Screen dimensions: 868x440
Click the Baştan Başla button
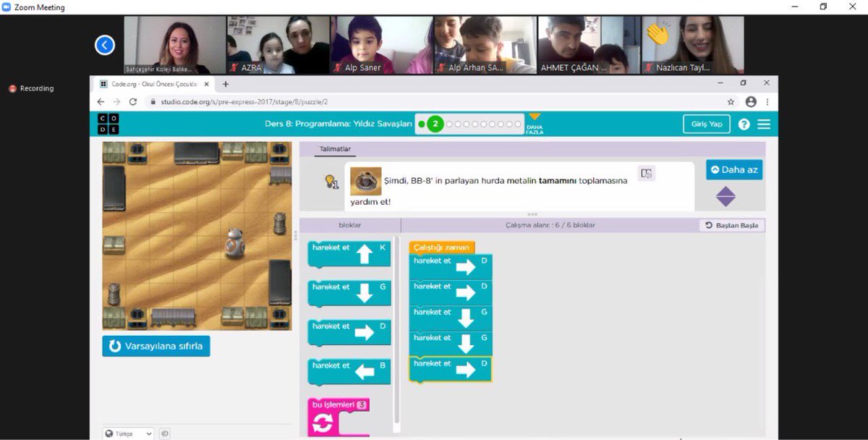pos(731,225)
